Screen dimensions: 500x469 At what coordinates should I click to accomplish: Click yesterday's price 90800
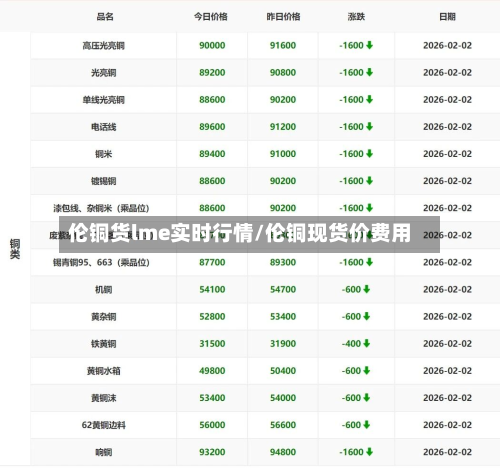[x=283, y=72]
